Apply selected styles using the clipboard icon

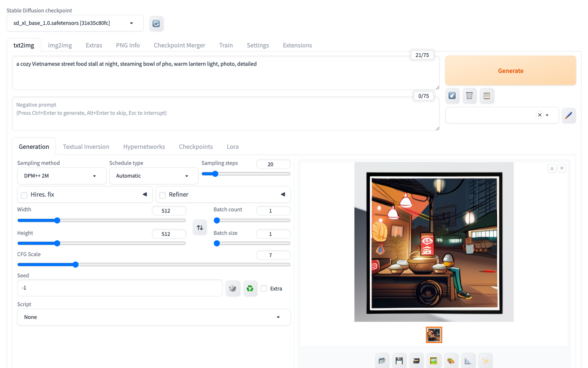(487, 96)
